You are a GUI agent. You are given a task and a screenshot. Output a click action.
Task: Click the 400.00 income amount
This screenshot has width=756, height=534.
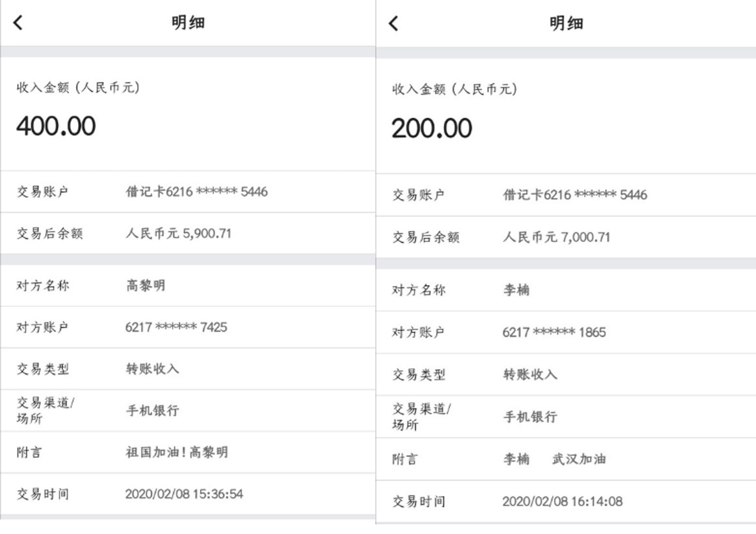click(56, 126)
